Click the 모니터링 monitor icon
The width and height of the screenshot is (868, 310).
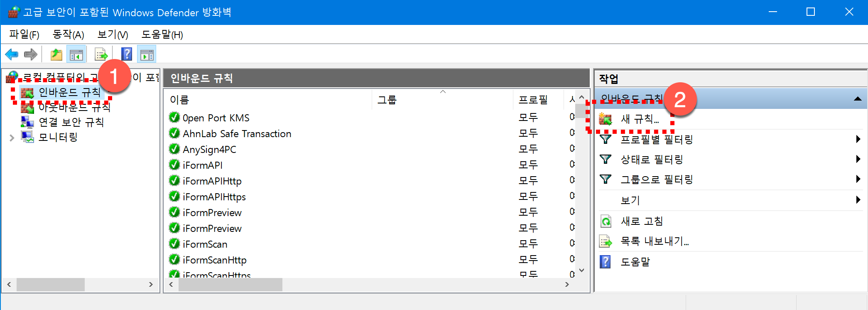coord(27,137)
